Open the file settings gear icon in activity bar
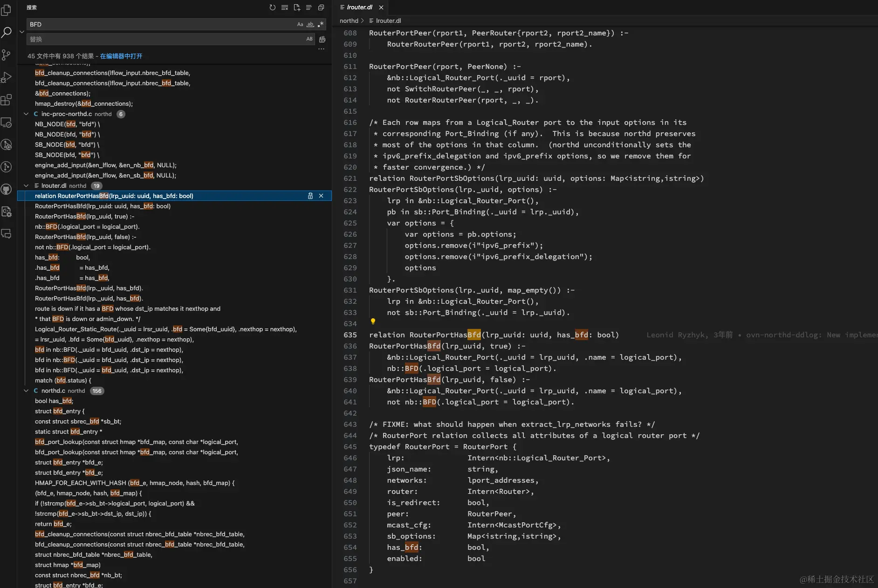878x588 pixels. pyautogui.click(x=7, y=212)
